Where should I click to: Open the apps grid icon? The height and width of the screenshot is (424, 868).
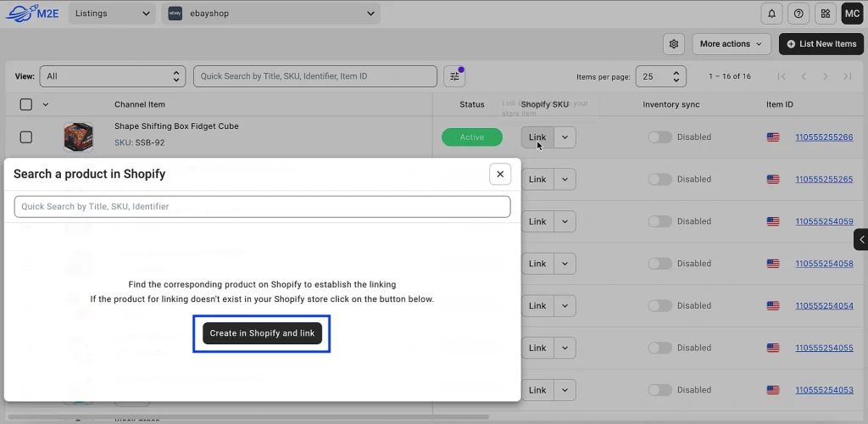[x=825, y=14]
